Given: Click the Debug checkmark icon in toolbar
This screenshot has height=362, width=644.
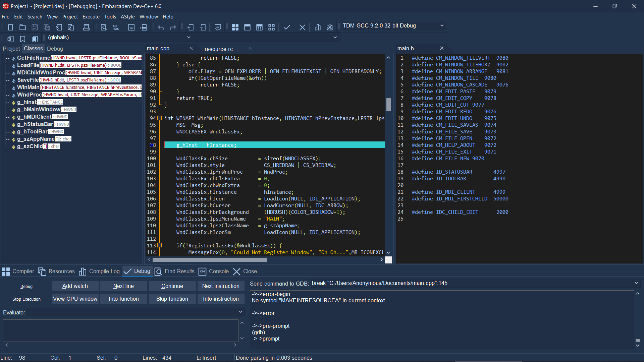Looking at the screenshot, I should (x=287, y=27).
